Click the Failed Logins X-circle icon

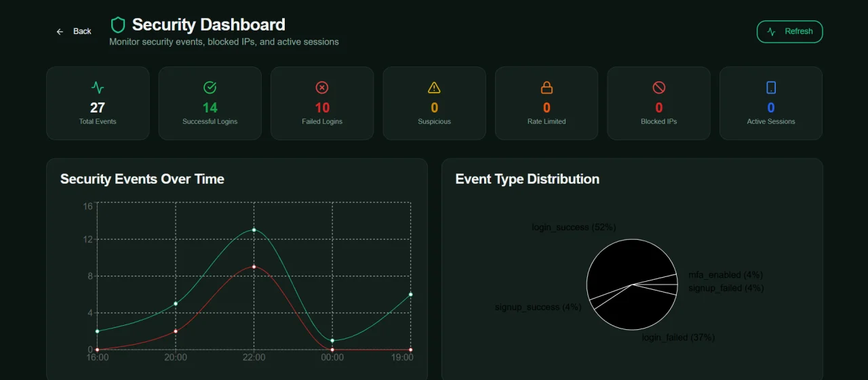point(322,87)
